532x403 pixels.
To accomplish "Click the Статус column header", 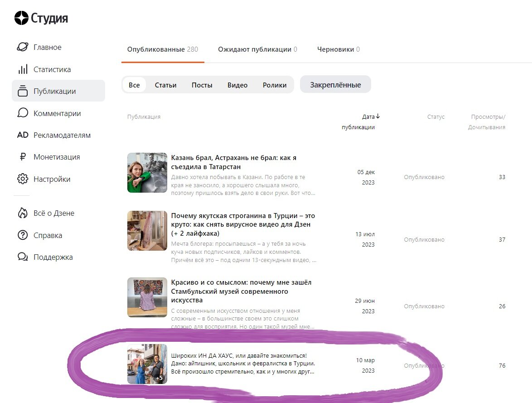I will [x=435, y=117].
